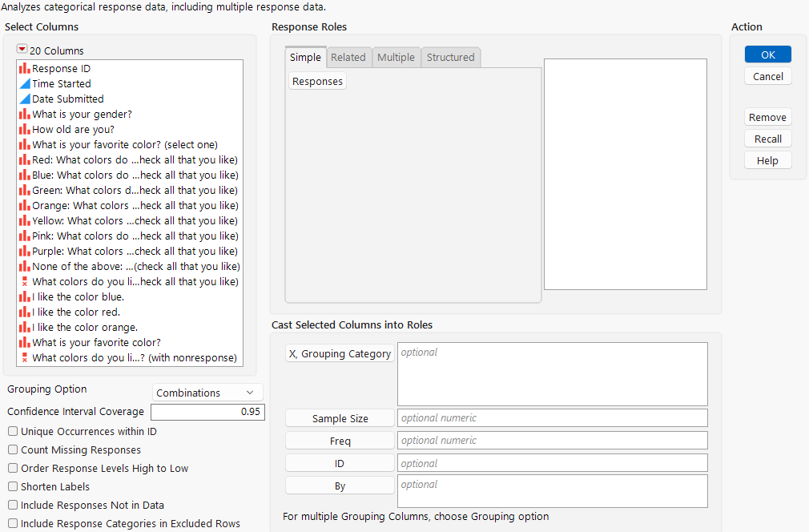The image size is (809, 532).
Task: Click the nominal icon beside 'Red: What colors do...'
Action: tap(24, 159)
